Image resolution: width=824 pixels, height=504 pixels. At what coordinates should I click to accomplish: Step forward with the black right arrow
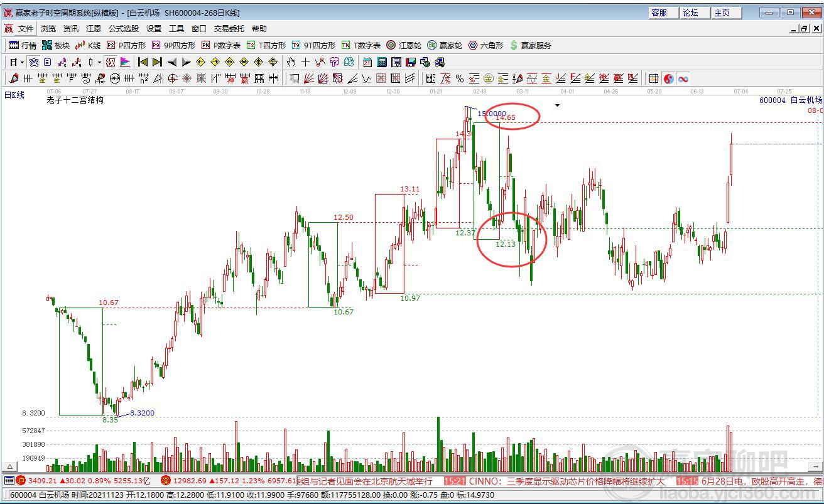coord(186,62)
